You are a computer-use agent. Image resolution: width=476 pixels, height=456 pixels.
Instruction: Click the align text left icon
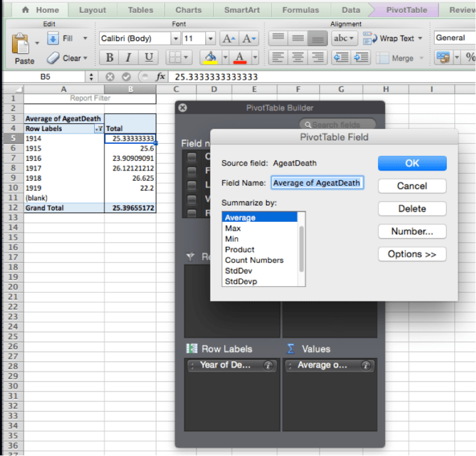click(x=277, y=58)
